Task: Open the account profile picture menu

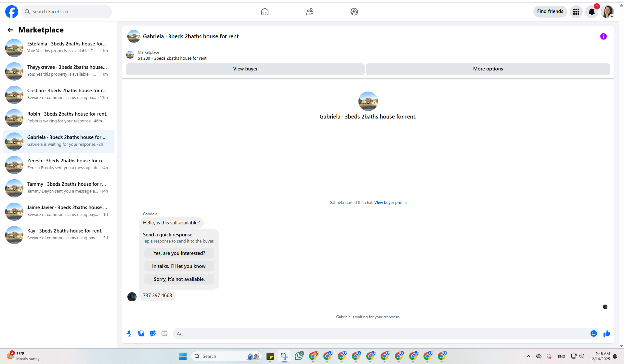Action: tap(607, 12)
